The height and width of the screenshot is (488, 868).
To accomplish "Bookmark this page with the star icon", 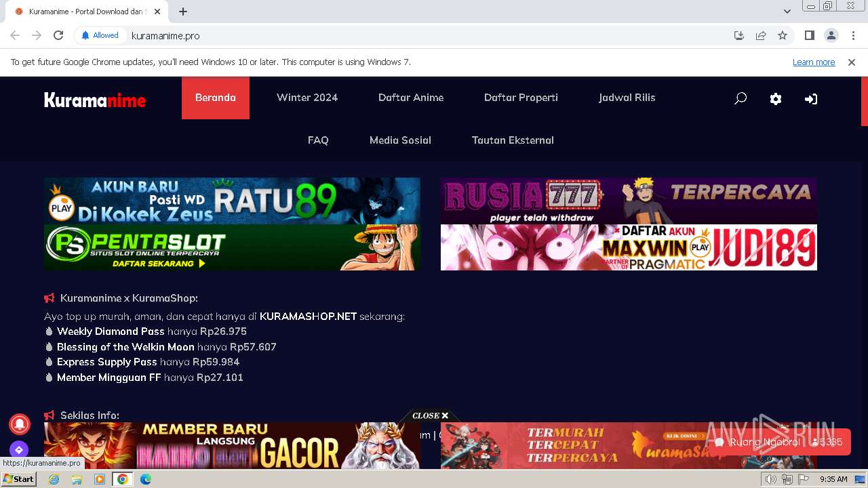I will tap(783, 35).
